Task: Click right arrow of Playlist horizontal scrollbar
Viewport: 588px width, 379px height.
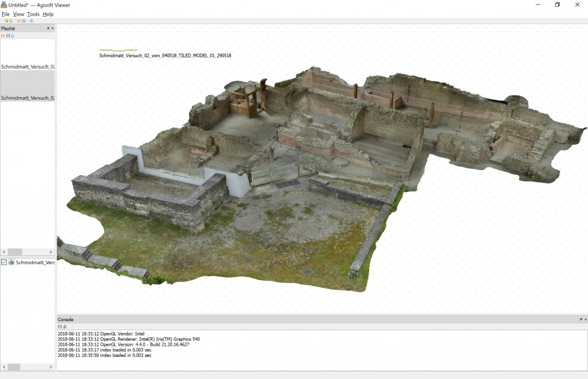Action: pos(52,252)
